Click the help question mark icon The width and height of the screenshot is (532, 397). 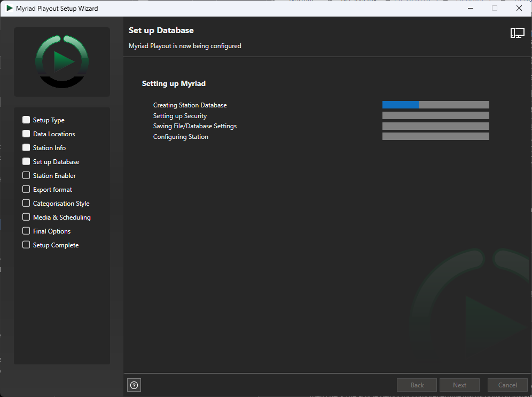coord(134,385)
